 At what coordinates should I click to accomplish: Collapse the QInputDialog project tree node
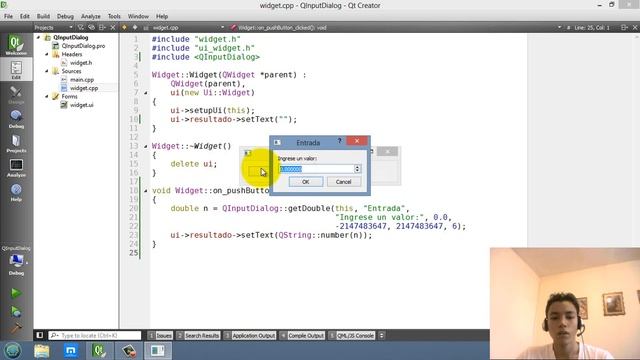39,37
